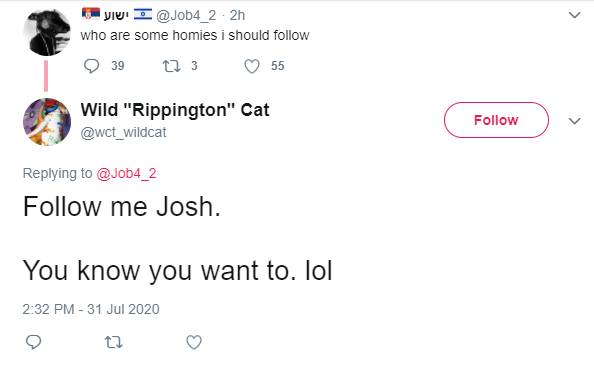594x366 pixels.
Task: Follow Wild "Rippington" Cat
Action: tap(496, 120)
